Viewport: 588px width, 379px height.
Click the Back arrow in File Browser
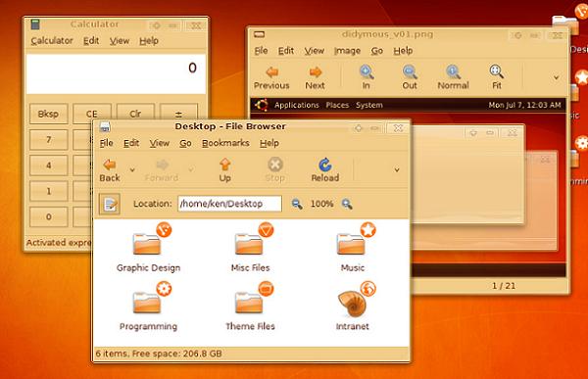click(110, 165)
